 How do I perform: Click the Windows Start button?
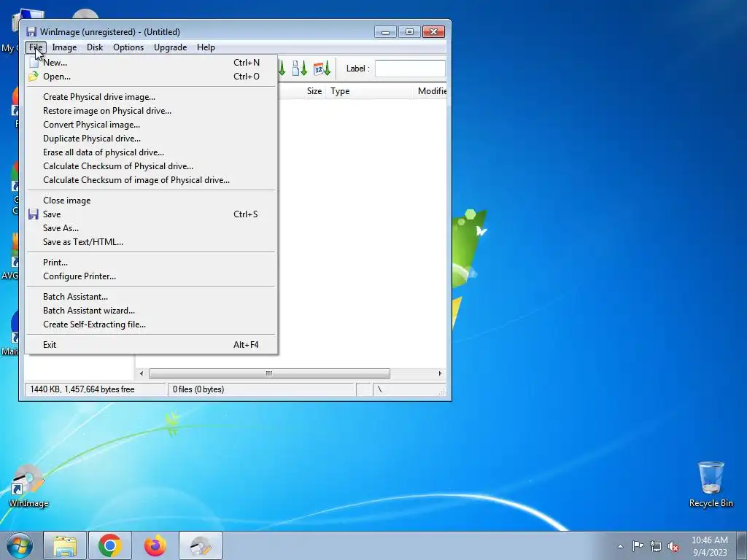[20, 545]
